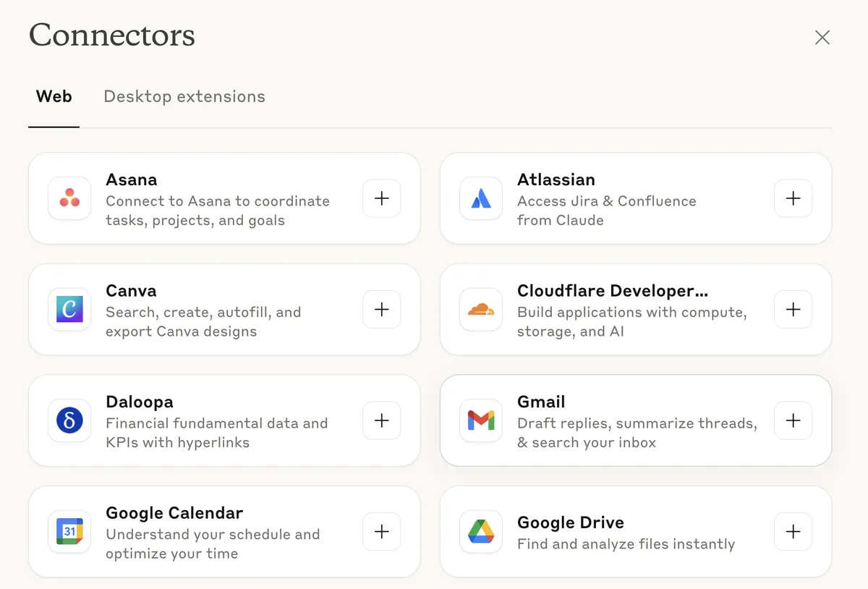Add the Gmail connector with plus
The height and width of the screenshot is (589, 868).
coord(793,420)
